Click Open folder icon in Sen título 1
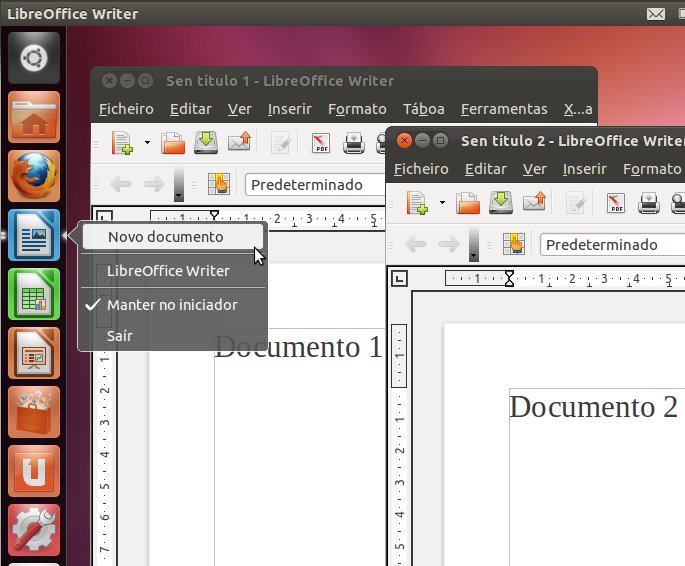 pyautogui.click(x=173, y=143)
